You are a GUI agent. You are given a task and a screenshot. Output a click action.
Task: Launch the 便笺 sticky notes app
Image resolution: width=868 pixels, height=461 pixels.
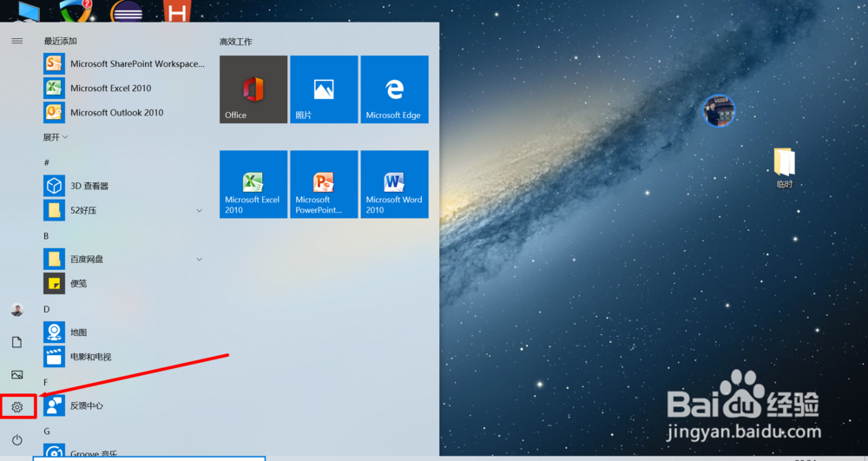[x=124, y=283]
